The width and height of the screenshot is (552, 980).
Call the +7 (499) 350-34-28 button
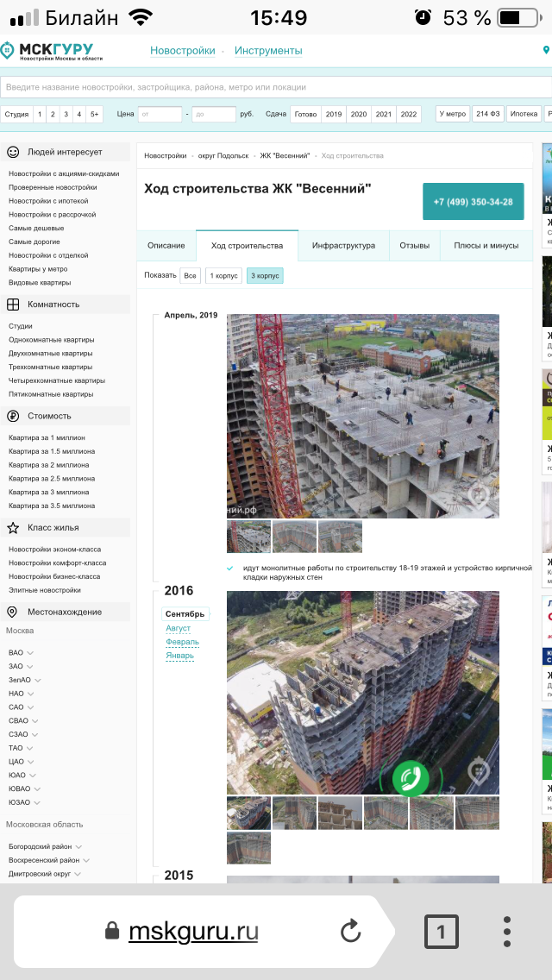[x=473, y=202]
